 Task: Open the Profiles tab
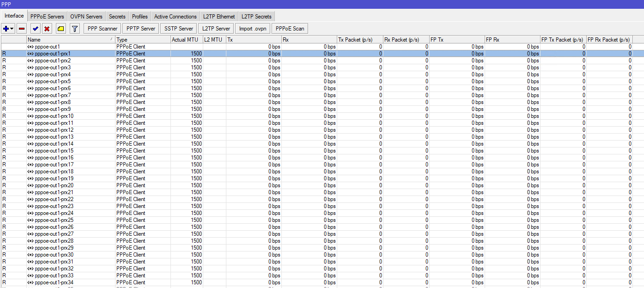[x=140, y=17]
